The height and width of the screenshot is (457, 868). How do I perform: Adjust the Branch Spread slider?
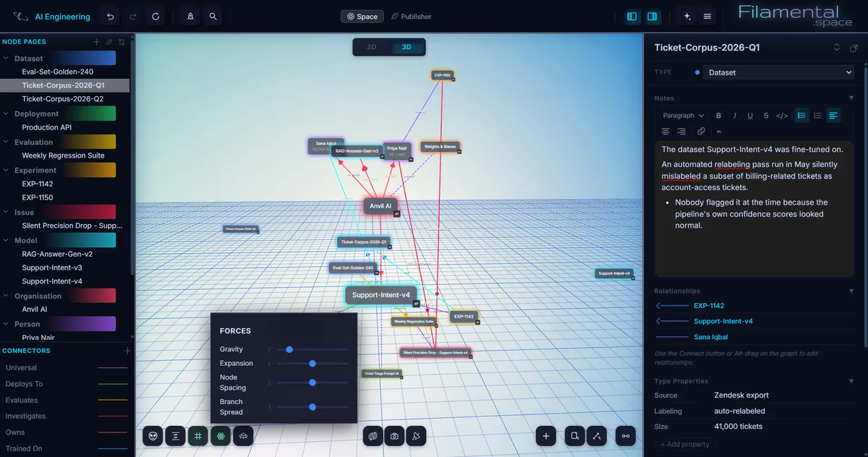coord(312,407)
